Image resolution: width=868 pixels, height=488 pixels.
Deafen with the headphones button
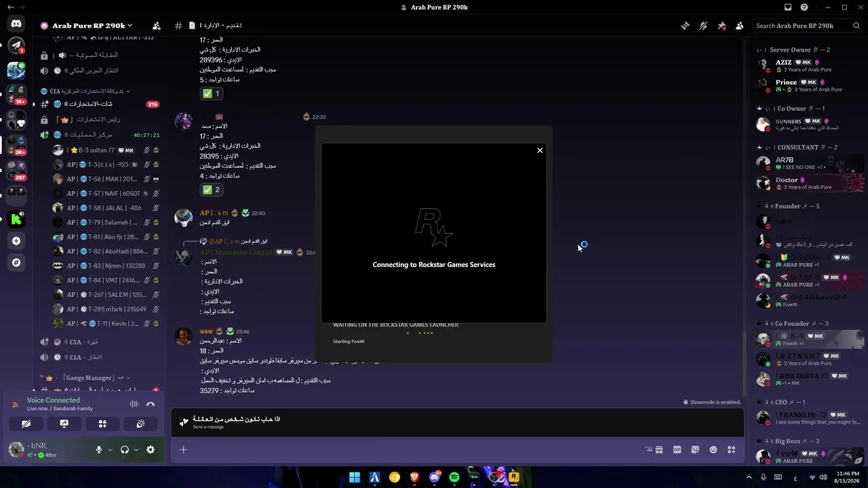pos(125,449)
